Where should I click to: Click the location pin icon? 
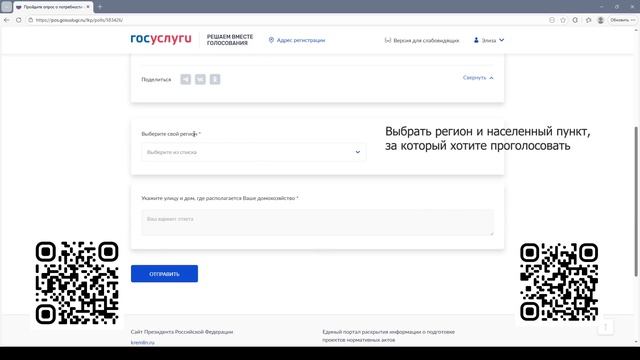[271, 40]
